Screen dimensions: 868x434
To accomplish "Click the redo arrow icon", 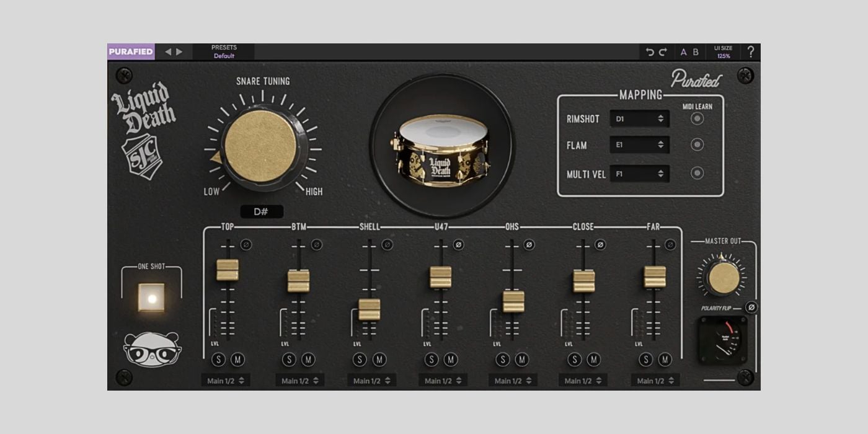I will [x=663, y=52].
